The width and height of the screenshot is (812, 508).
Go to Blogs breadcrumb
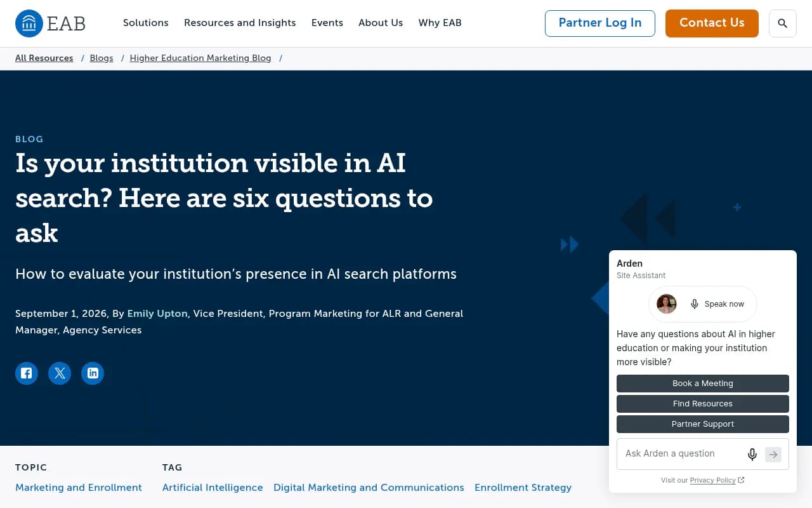tap(101, 58)
